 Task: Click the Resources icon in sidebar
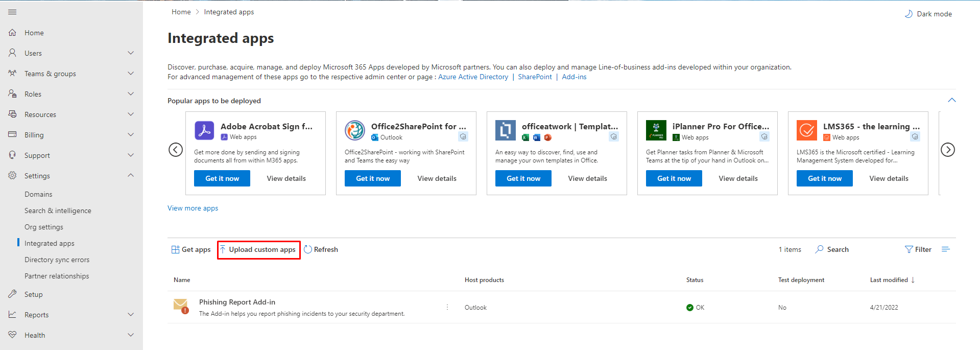pos(12,114)
